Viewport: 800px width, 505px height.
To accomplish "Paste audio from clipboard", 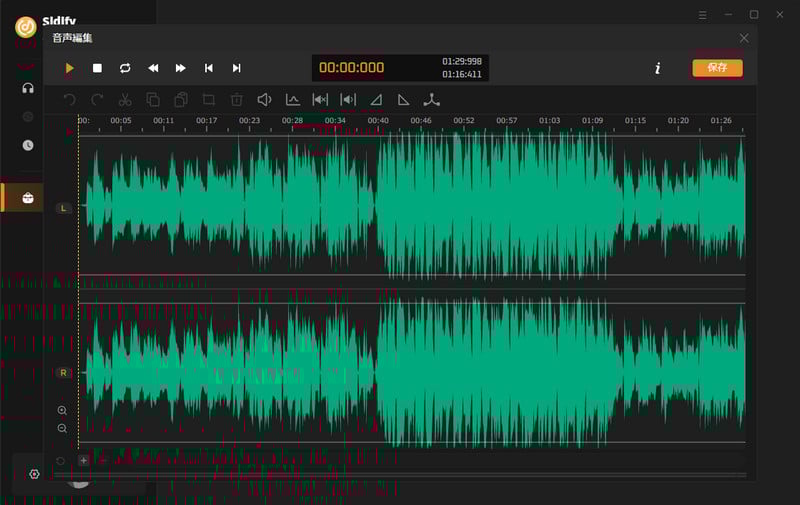I will point(181,99).
